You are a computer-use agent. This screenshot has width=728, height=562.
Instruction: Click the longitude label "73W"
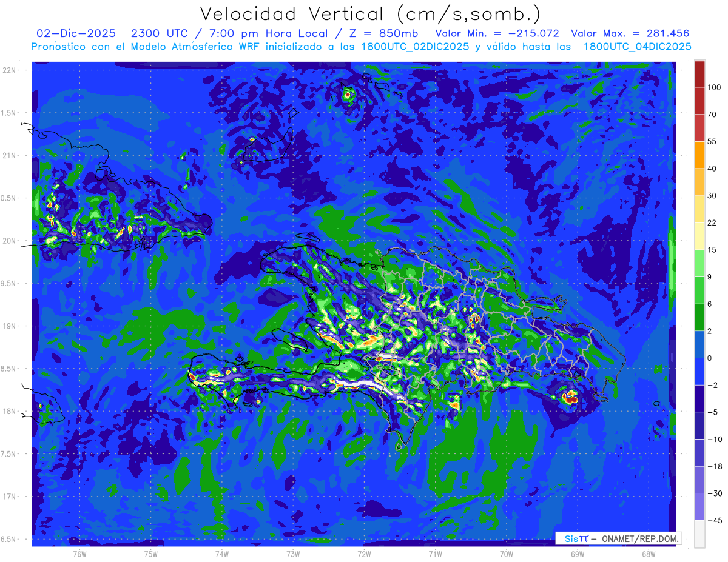293,554
